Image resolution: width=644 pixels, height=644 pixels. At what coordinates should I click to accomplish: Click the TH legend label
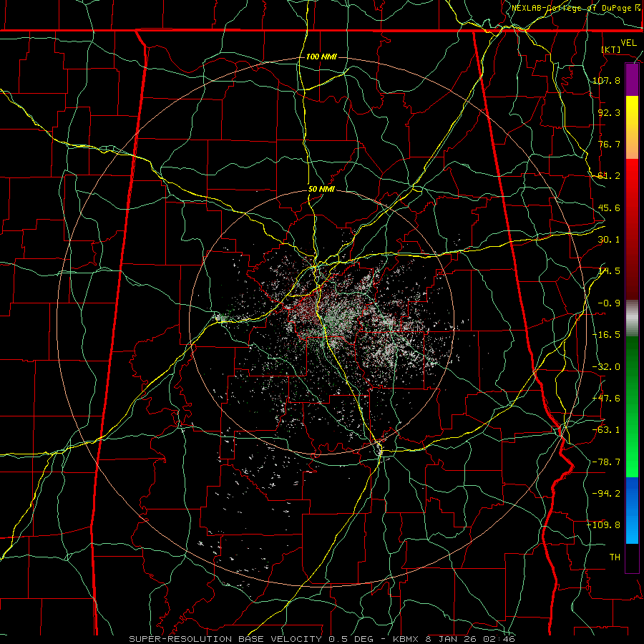pyautogui.click(x=615, y=557)
